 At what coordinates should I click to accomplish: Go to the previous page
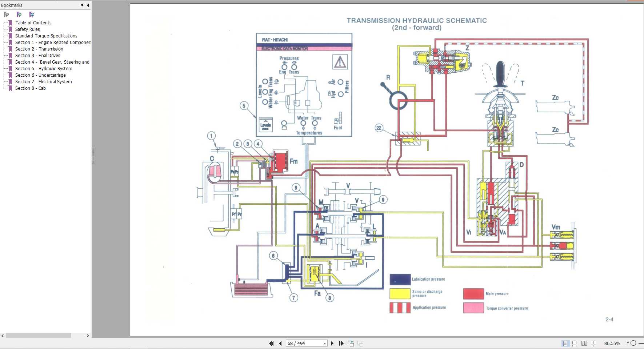click(280, 343)
